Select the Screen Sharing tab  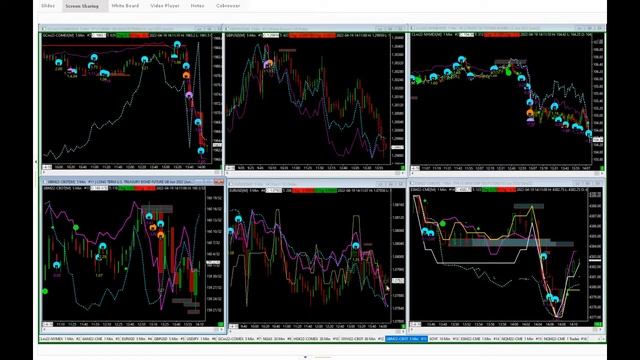82,6
